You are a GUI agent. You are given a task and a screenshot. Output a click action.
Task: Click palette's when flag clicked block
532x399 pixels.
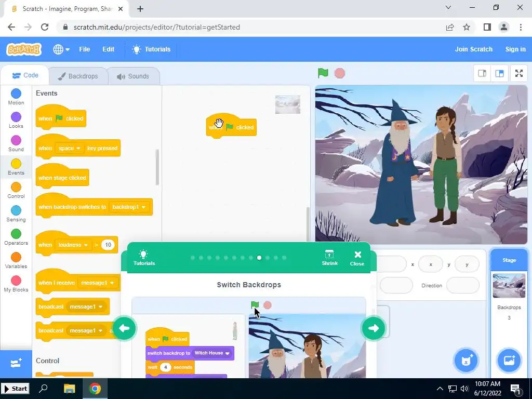tap(61, 117)
